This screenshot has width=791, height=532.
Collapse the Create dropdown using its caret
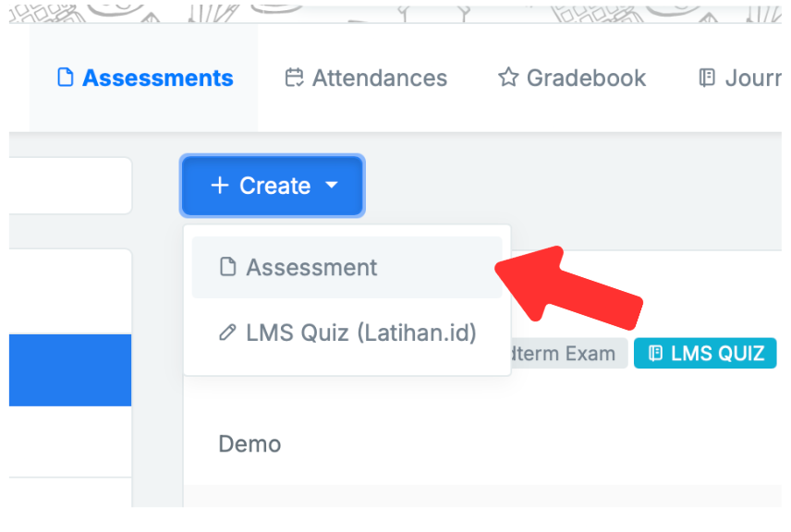coord(332,186)
